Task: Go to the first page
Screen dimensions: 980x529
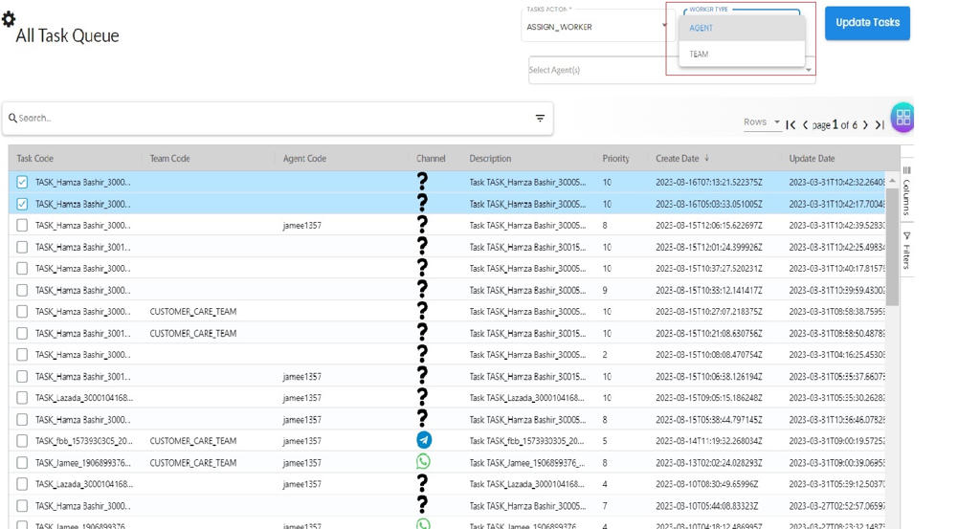Action: pyautogui.click(x=791, y=125)
